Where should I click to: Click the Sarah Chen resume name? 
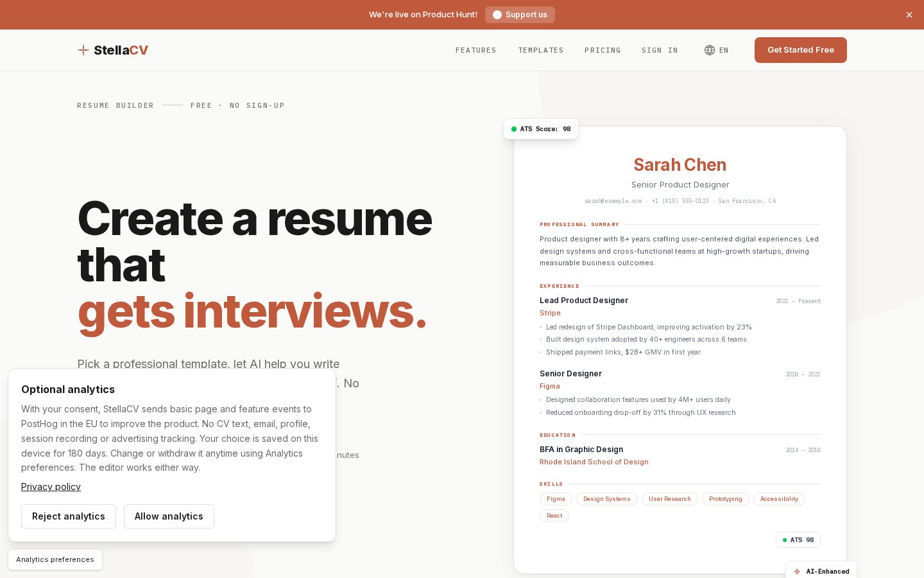click(x=680, y=165)
